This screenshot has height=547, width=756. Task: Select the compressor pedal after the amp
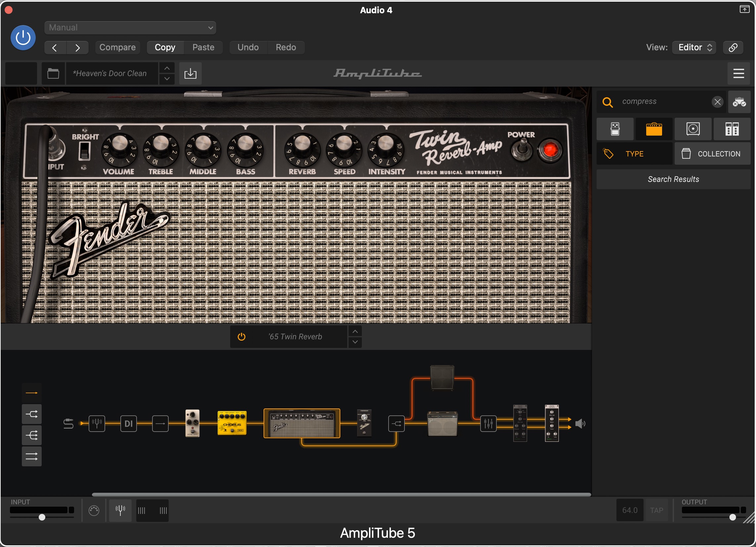pyautogui.click(x=364, y=423)
